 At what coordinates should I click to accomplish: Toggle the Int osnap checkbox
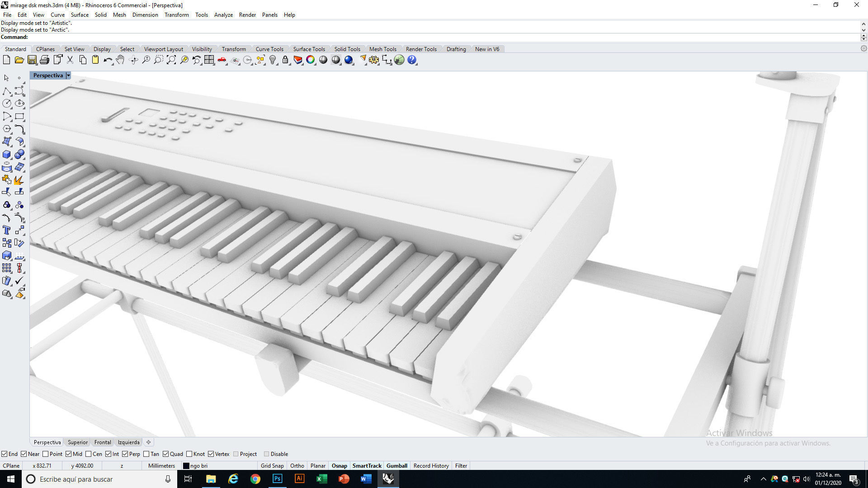(x=108, y=454)
